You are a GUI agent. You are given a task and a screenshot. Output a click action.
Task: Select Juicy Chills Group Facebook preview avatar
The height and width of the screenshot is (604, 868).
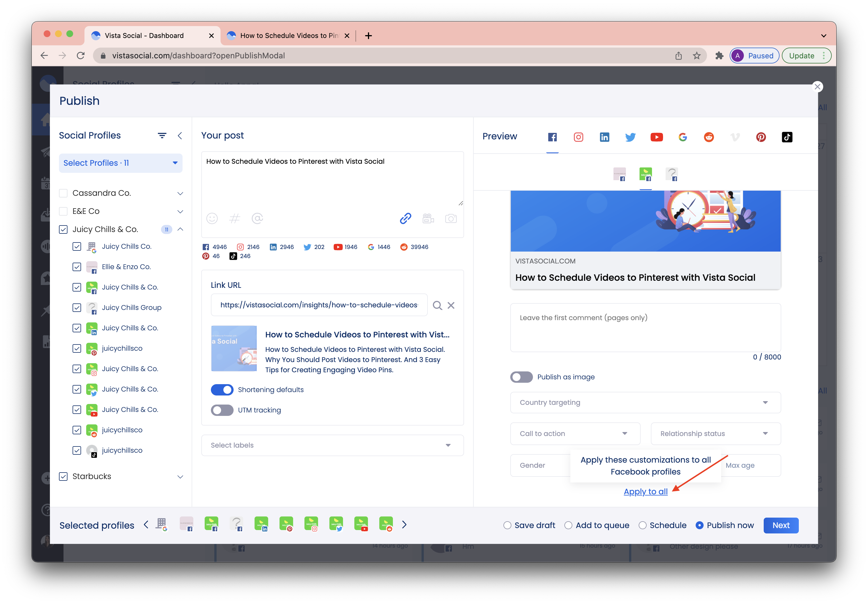point(672,175)
